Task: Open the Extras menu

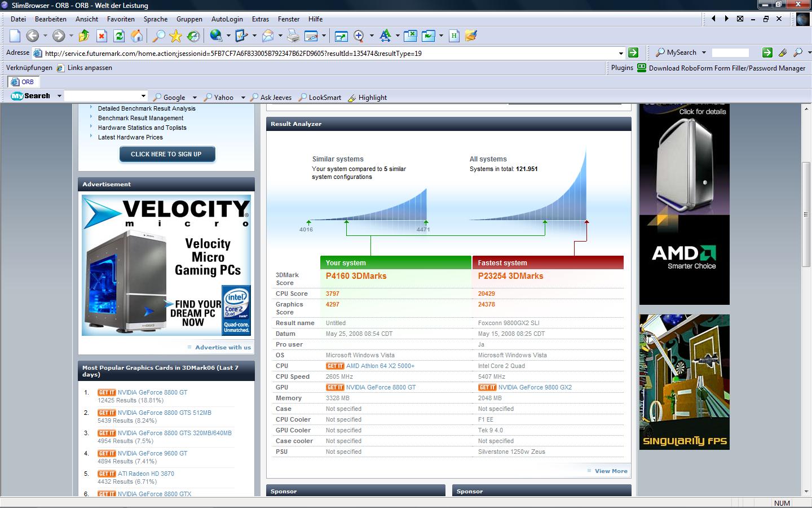Action: [x=261, y=19]
